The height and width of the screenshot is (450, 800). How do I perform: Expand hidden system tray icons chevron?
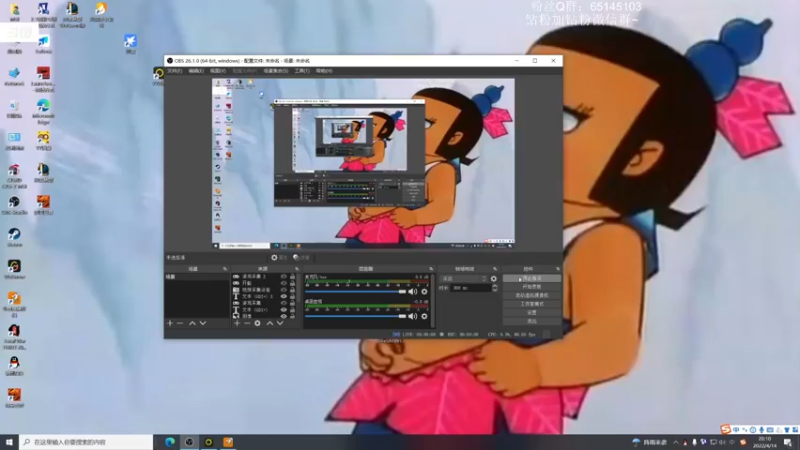click(676, 442)
